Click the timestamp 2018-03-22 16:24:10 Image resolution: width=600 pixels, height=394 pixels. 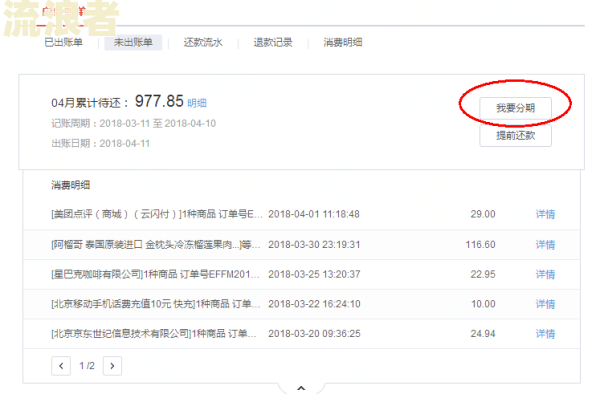(x=314, y=304)
